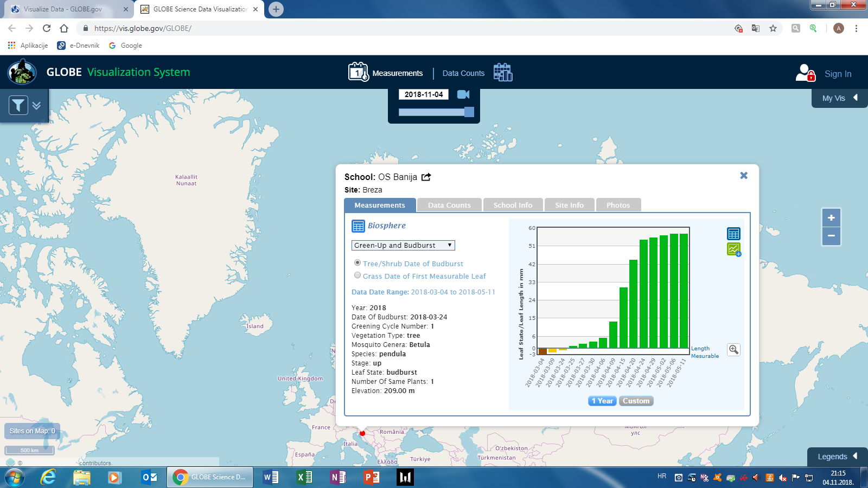
Task: Open the Green-Up and Budburst dropdown
Action: (403, 246)
